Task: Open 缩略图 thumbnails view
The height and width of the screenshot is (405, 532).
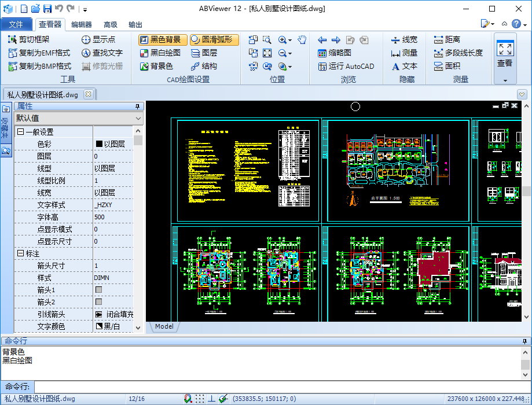Action: pyautogui.click(x=335, y=53)
